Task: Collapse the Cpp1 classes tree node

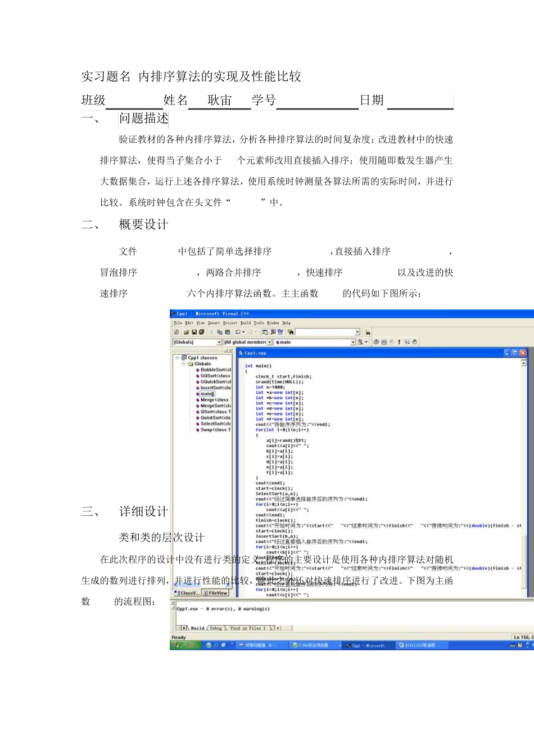Action: coord(177,358)
